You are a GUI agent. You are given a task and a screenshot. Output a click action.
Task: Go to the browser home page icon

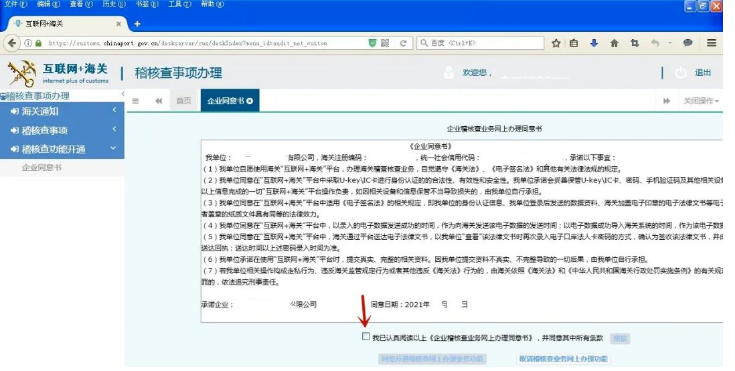coord(614,43)
